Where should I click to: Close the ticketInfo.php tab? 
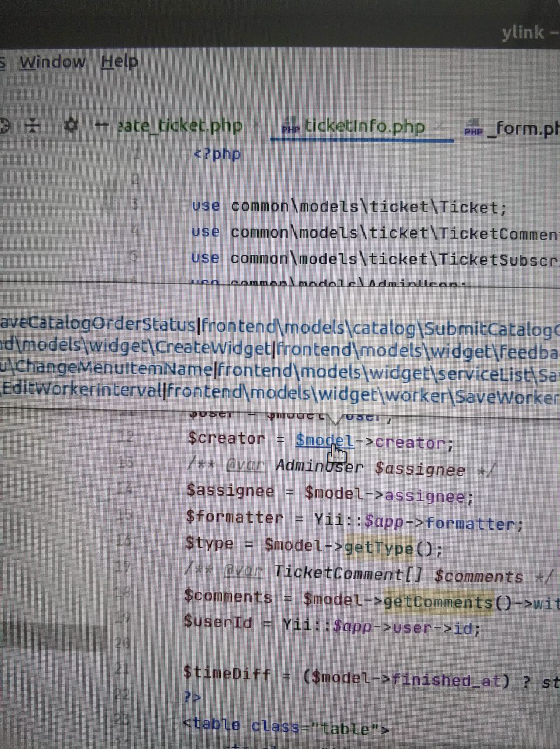click(441, 126)
